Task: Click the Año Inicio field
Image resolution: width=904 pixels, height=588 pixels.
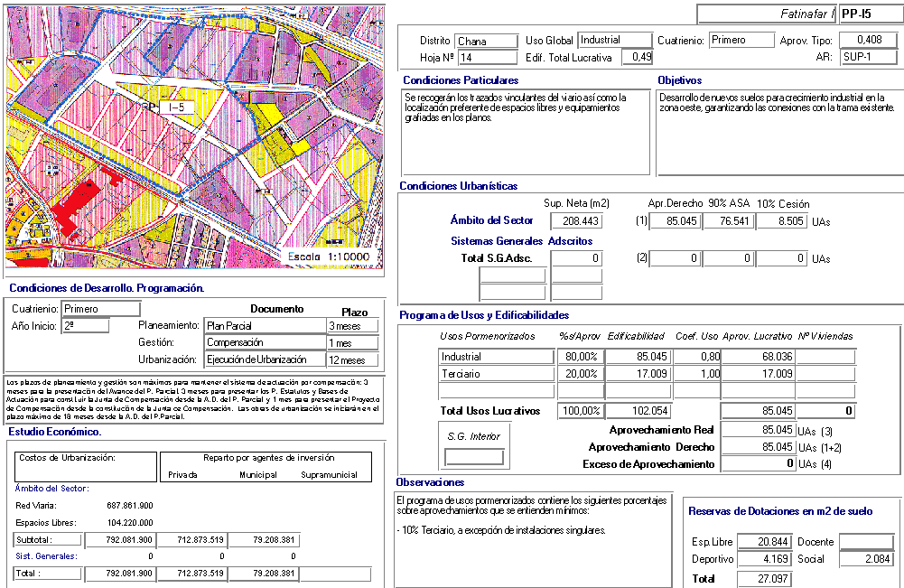Action: coord(85,326)
